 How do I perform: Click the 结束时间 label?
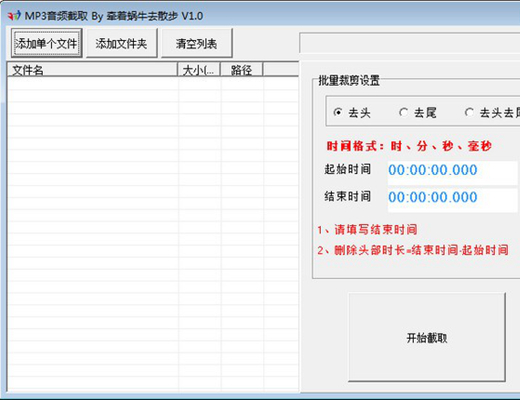[x=348, y=196]
